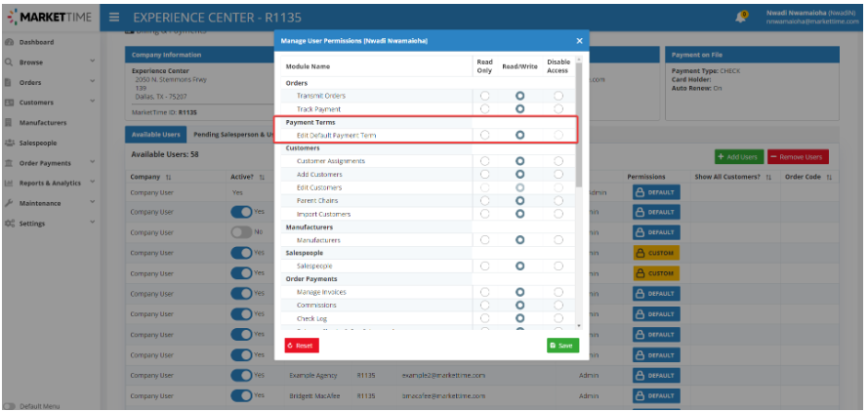Set Parent Chains to Disable Access
The image size is (868, 411).
[x=558, y=200]
